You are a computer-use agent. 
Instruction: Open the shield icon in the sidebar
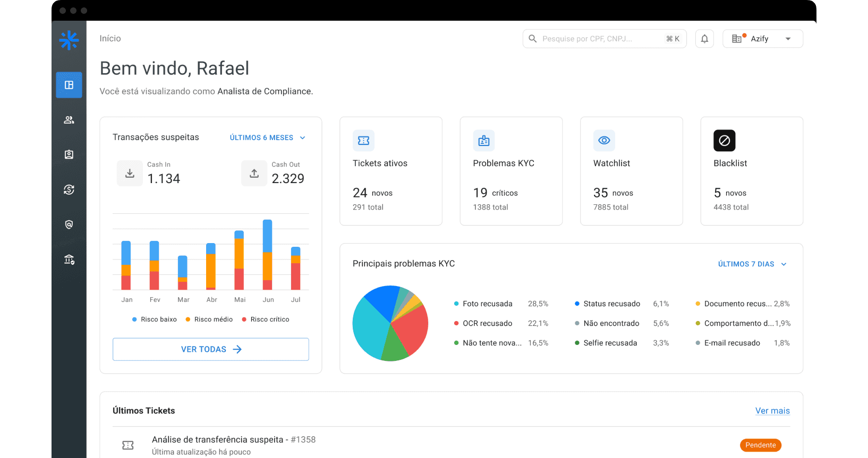pos(69,224)
